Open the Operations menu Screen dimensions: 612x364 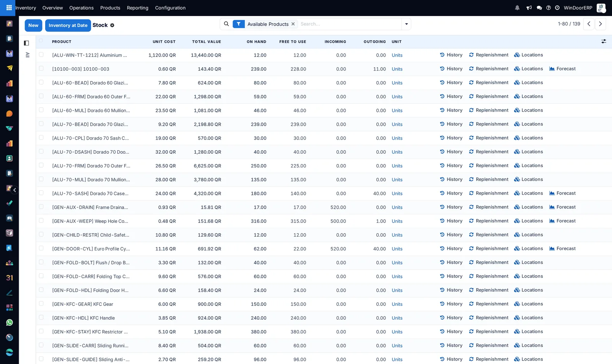point(81,8)
